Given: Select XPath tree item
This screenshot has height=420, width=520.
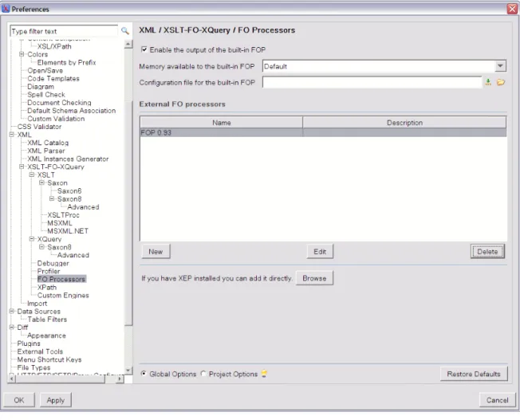Looking at the screenshot, I should coord(47,287).
